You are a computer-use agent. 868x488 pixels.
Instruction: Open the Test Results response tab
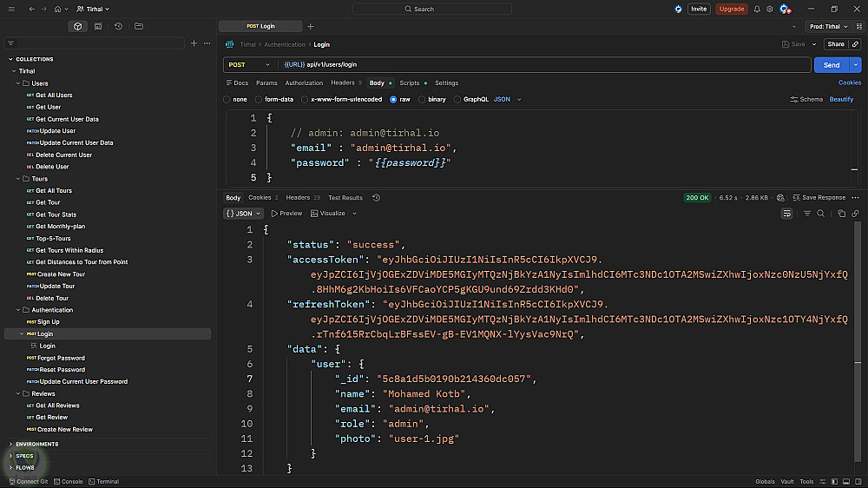pos(345,198)
